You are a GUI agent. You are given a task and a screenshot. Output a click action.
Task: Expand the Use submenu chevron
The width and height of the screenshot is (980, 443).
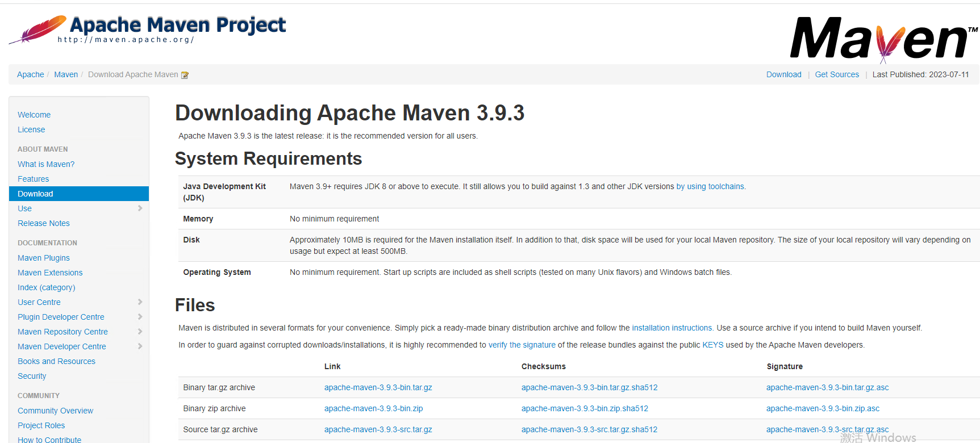[140, 208]
